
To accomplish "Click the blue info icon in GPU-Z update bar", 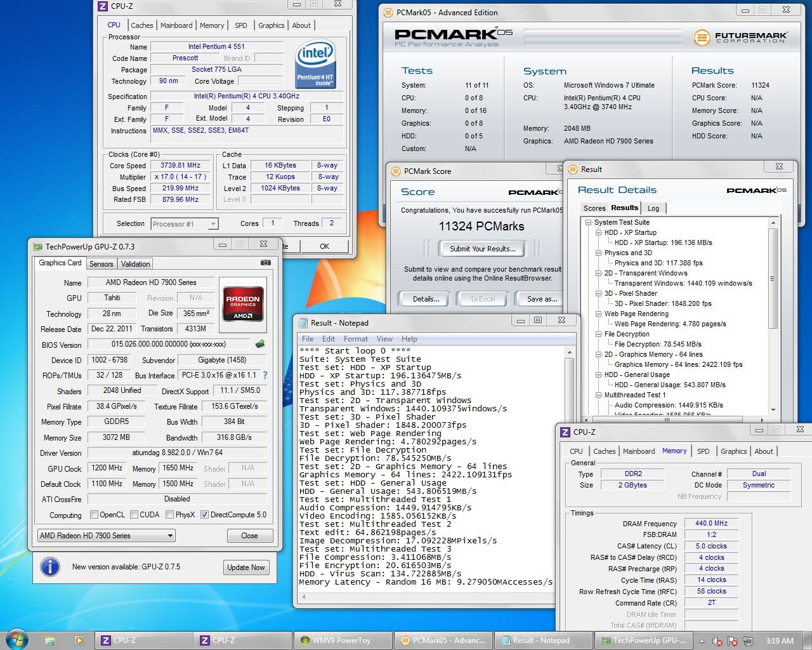I will (49, 567).
